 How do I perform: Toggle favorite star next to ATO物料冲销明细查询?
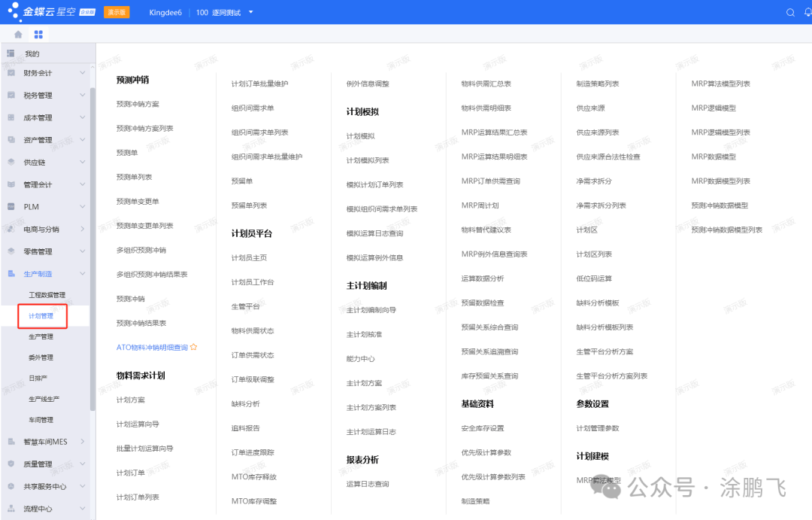(193, 348)
